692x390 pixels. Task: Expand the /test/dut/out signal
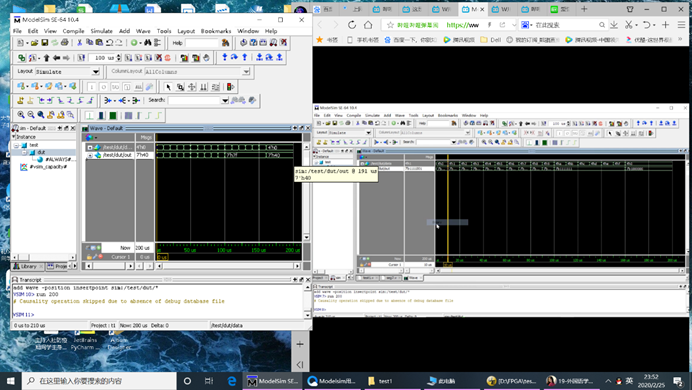point(90,155)
